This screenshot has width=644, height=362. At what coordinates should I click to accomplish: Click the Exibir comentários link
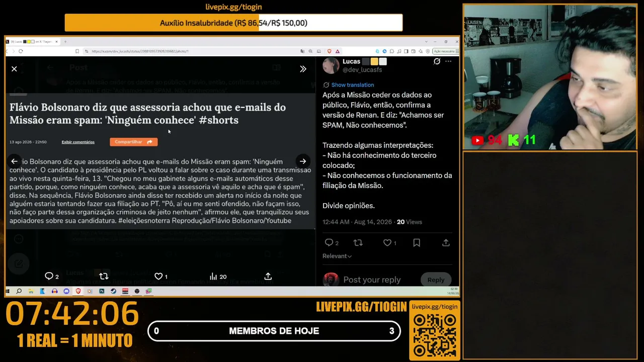78,142
